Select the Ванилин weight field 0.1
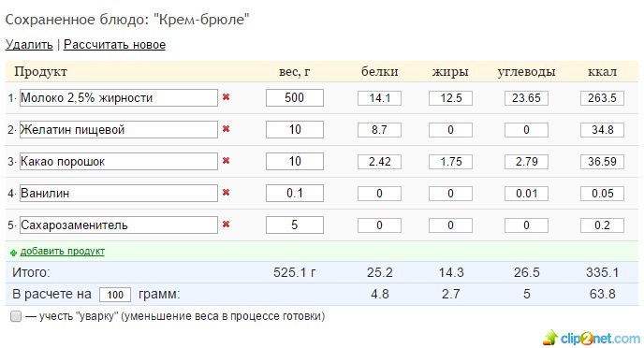The width and height of the screenshot is (644, 348). (x=295, y=193)
